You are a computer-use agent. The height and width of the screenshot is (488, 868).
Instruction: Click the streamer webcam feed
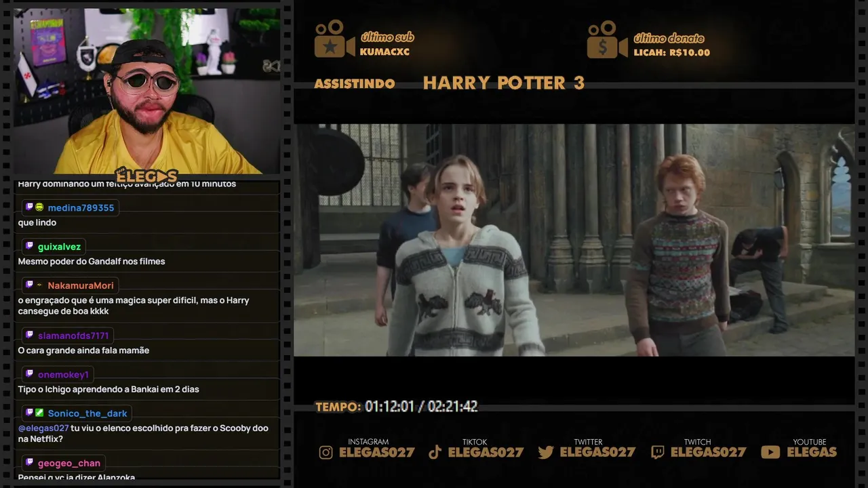tap(146, 91)
